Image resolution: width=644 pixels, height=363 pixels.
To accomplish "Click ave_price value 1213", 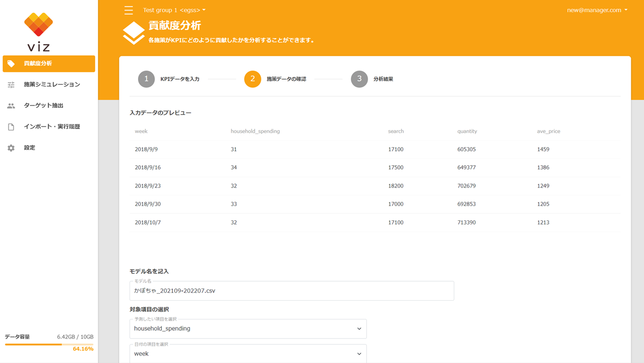I will 543,223.
